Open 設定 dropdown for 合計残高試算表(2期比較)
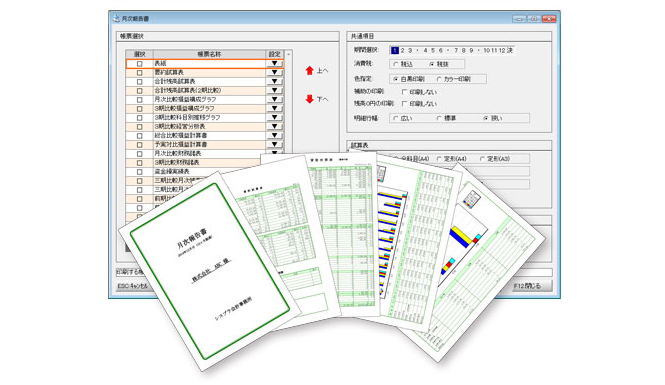 point(275,90)
